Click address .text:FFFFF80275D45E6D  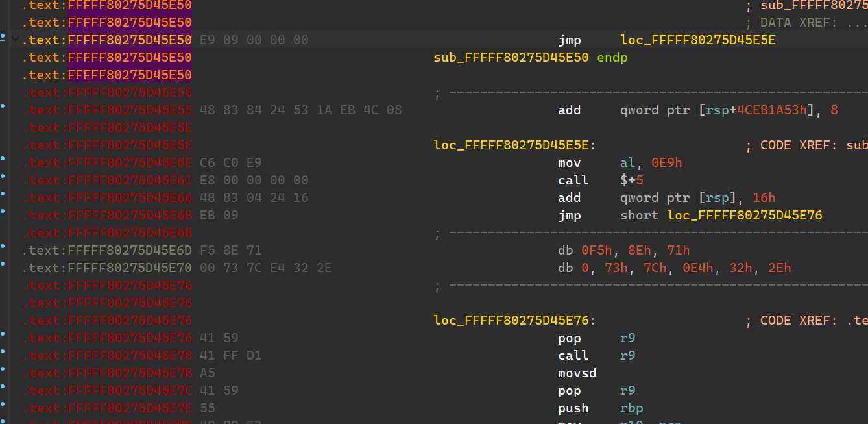(x=108, y=251)
